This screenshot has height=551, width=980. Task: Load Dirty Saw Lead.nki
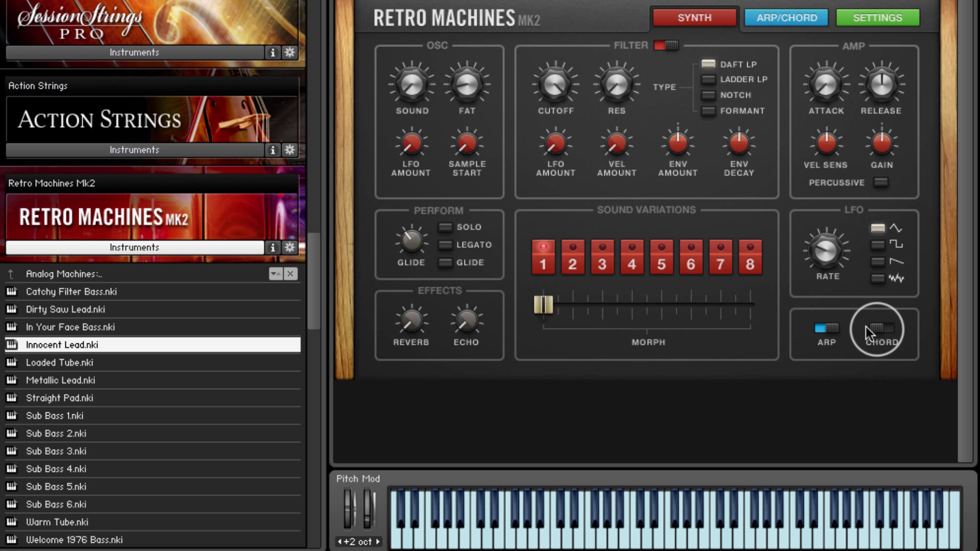click(x=153, y=310)
